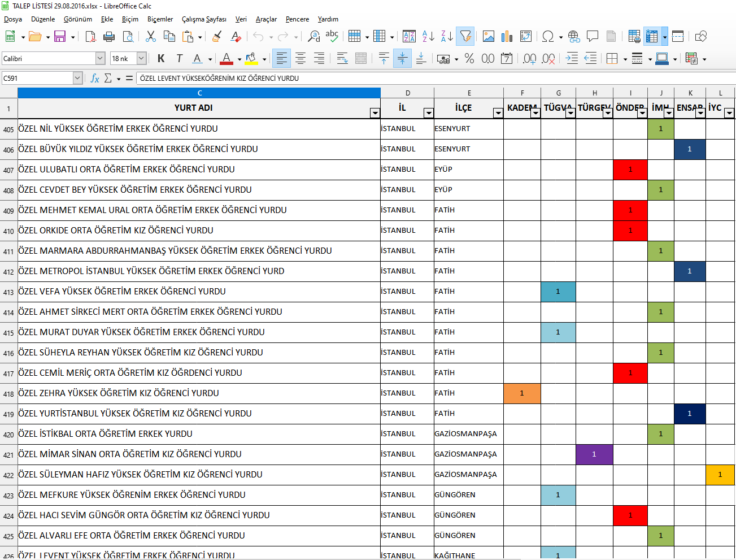Click the Open folder icon
The height and width of the screenshot is (560, 736).
[35, 37]
